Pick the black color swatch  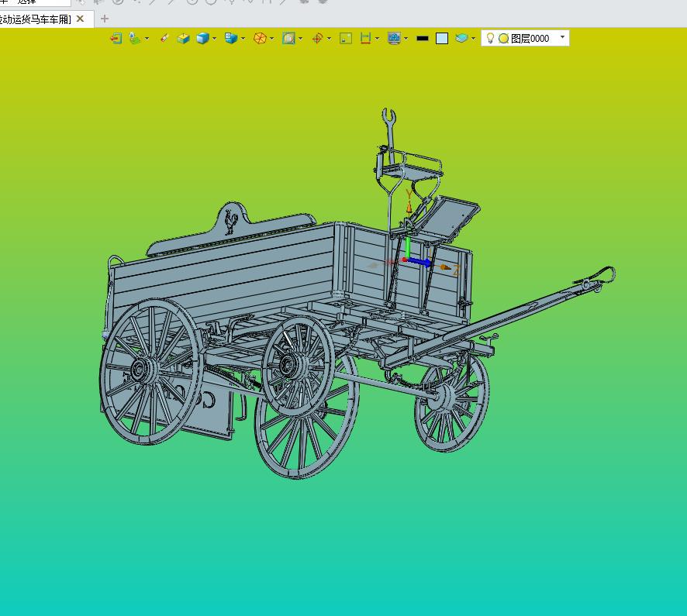[423, 39]
